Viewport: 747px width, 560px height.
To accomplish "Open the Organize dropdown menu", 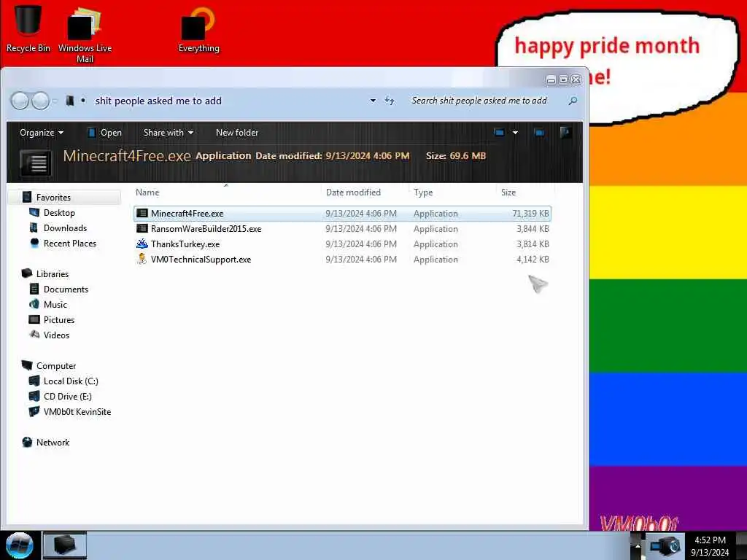I will [42, 133].
